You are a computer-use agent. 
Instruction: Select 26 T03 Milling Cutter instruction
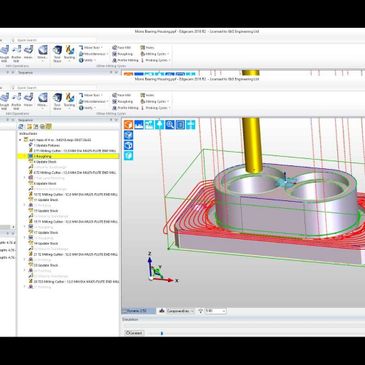pyautogui.click(x=73, y=282)
